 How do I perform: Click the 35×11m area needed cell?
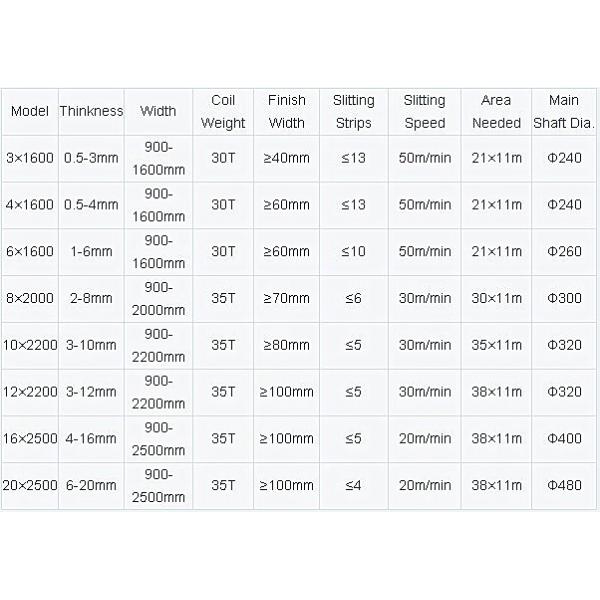(496, 345)
